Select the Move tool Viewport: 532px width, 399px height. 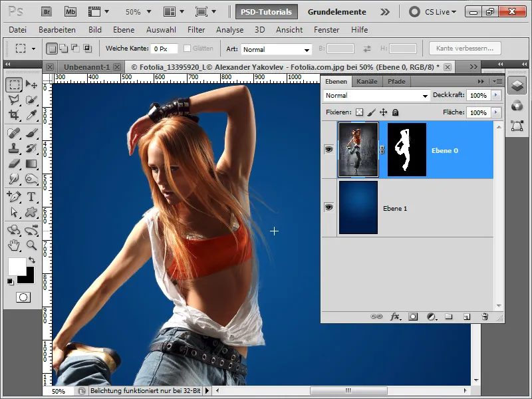tap(31, 84)
